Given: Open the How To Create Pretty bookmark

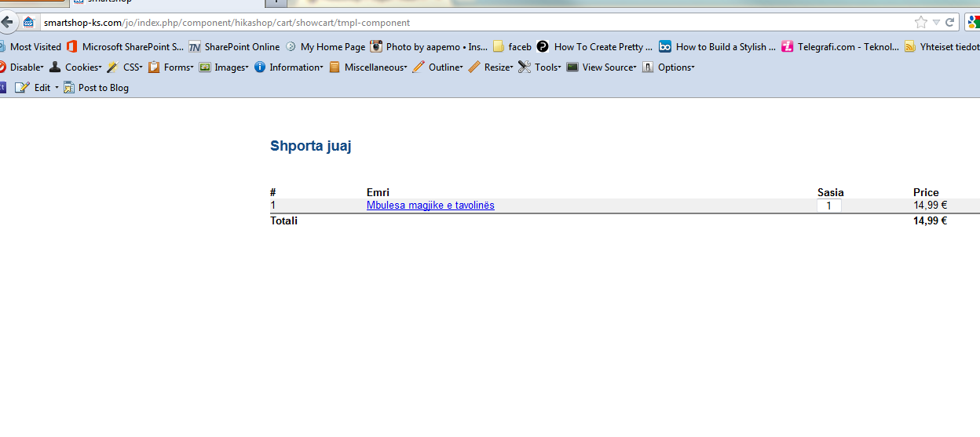Looking at the screenshot, I should [594, 47].
